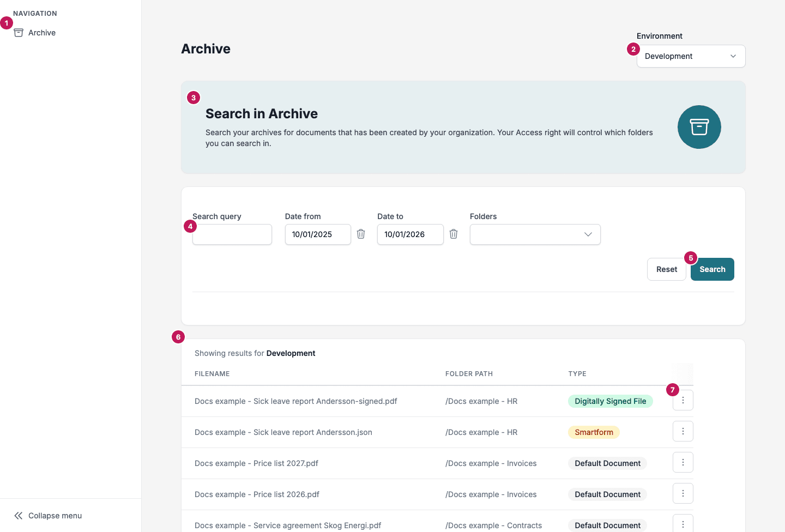Click folder path /Docs example - Contracts

click(493, 525)
